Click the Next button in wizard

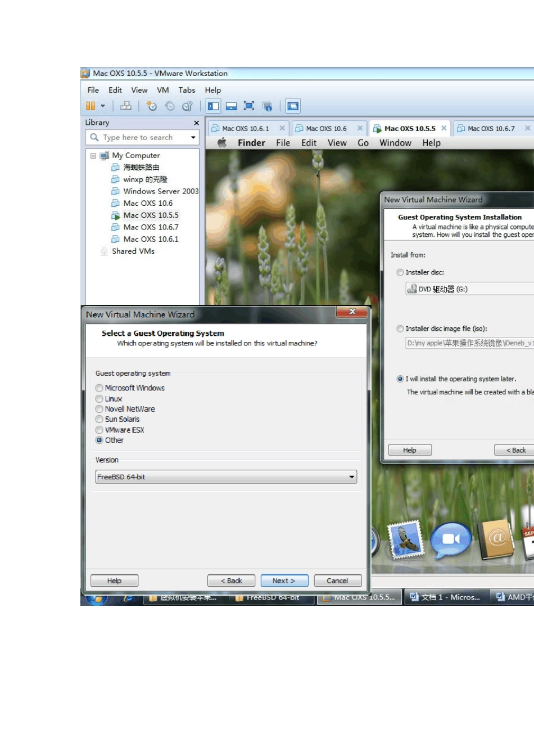pos(284,580)
